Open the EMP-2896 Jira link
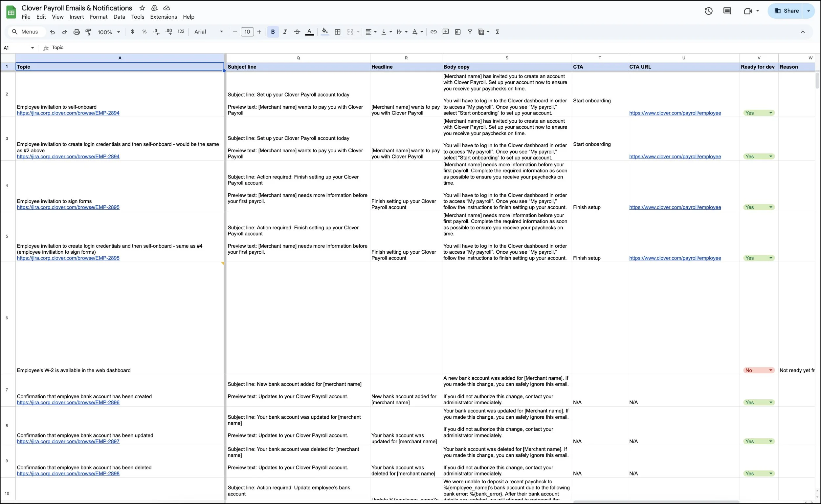Viewport: 821px width, 504px height. pyautogui.click(x=68, y=402)
